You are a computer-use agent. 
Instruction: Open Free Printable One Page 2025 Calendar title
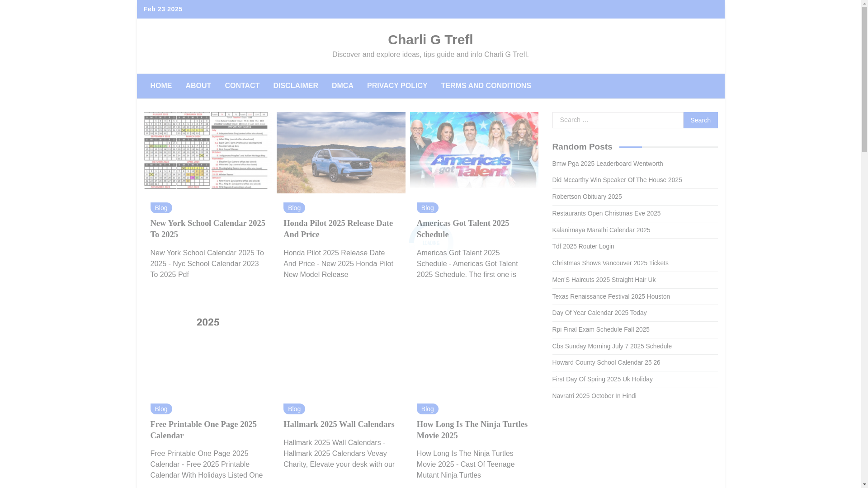click(x=203, y=430)
